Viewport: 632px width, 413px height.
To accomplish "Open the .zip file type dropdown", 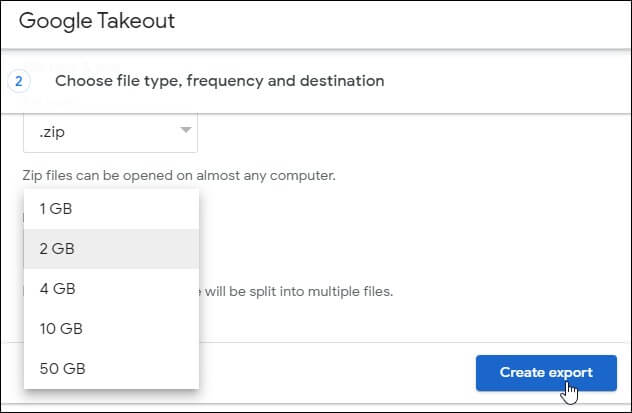I will click(x=110, y=132).
